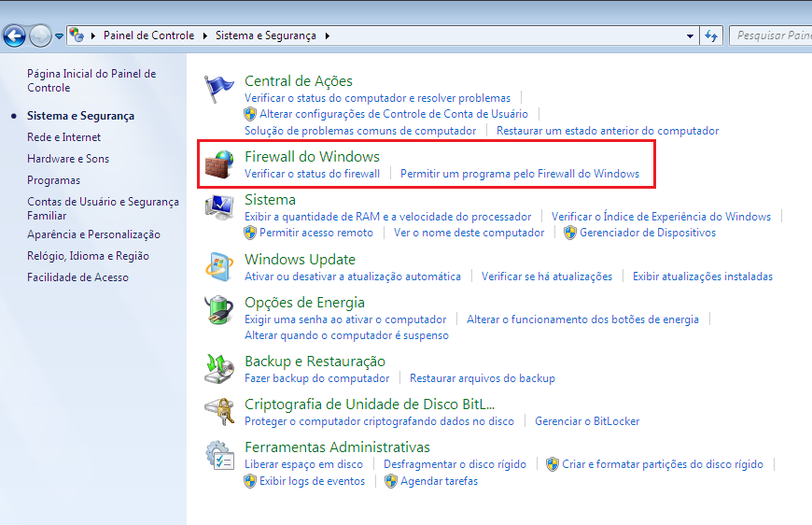Open the Sistema heading

tap(270, 200)
